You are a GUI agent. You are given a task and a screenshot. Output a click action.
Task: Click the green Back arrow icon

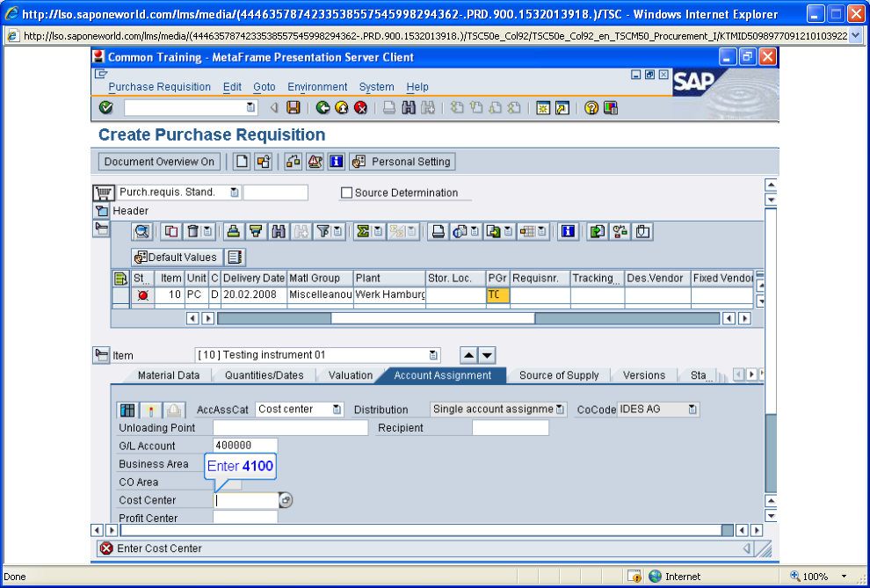(x=323, y=107)
